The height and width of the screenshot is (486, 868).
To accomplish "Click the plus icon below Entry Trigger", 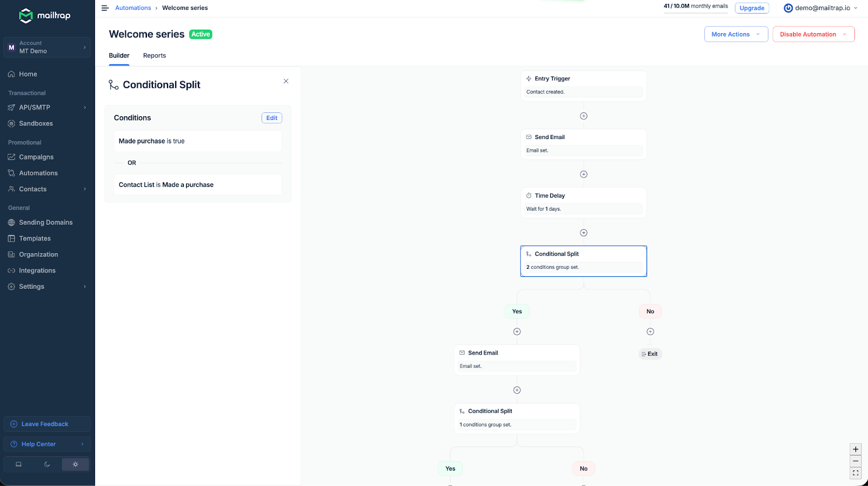I will click(584, 116).
